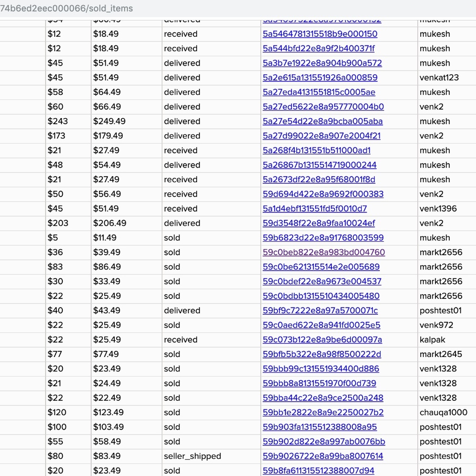Open order link 59bbb99c131551934400d886

click(x=321, y=369)
